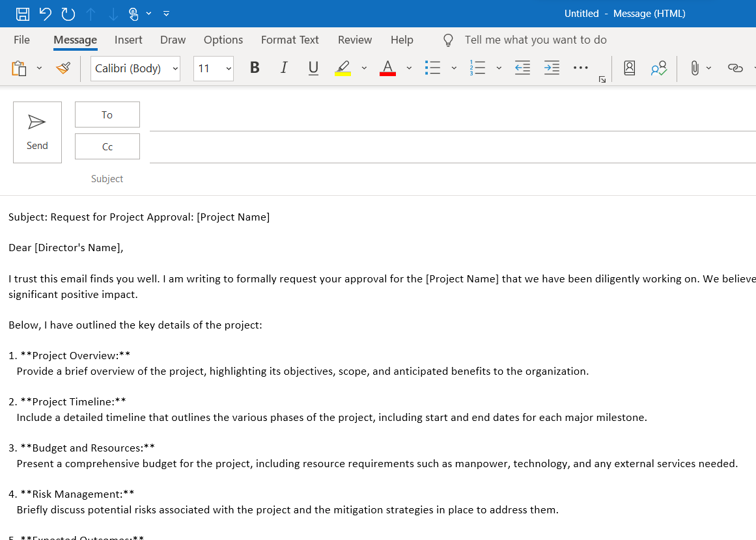Click 'Below, I have outlined the key details' line
This screenshot has width=756, height=540.
click(x=135, y=325)
